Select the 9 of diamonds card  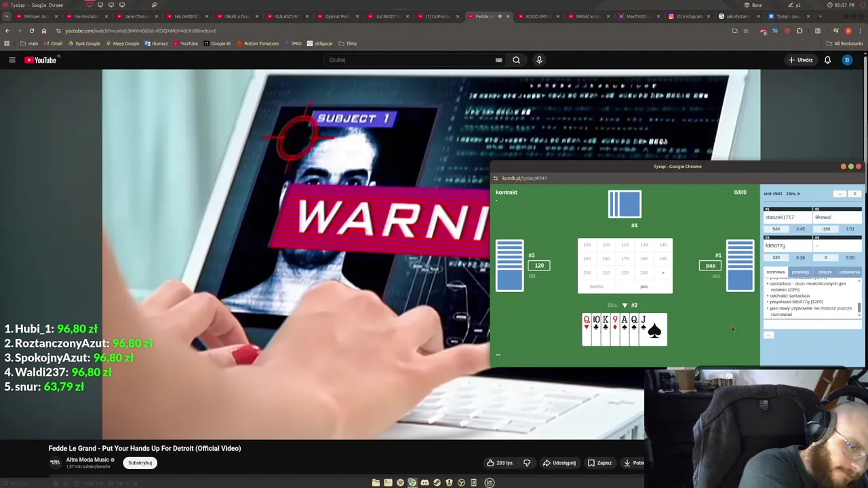coord(615,329)
